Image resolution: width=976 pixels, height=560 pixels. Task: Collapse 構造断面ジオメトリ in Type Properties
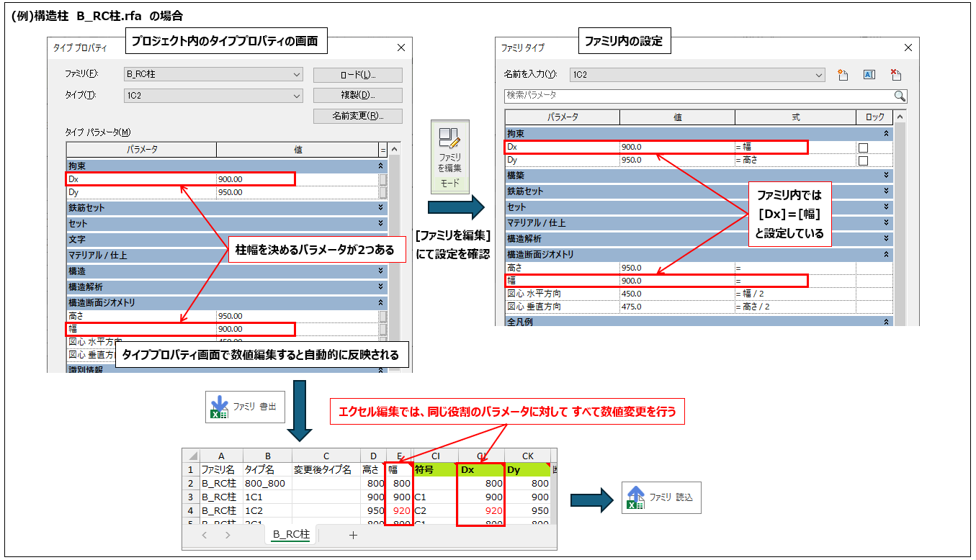click(380, 302)
